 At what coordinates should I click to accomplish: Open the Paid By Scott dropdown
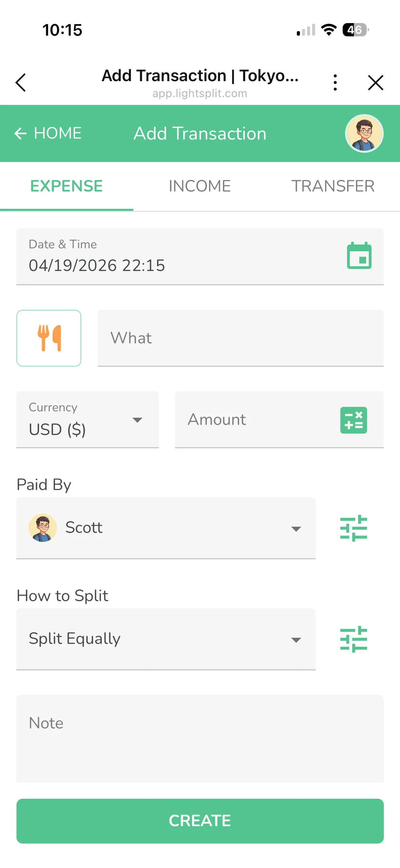click(x=166, y=528)
